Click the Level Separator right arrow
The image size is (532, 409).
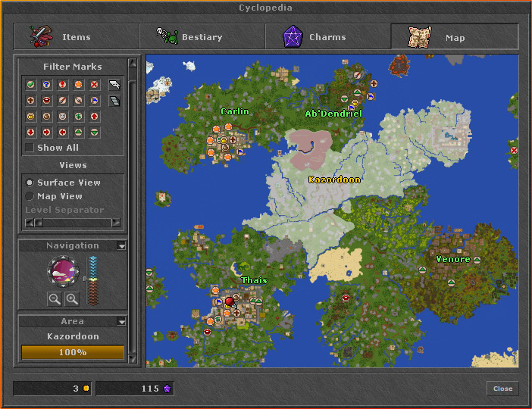tap(116, 223)
